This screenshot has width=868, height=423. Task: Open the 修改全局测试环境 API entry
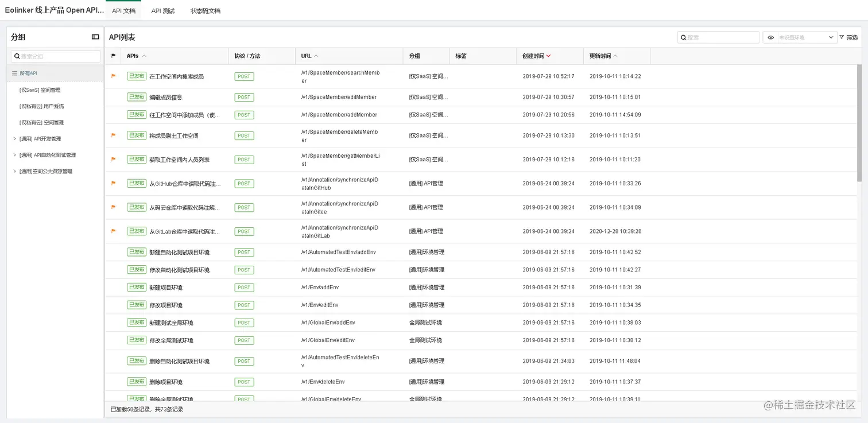point(171,340)
